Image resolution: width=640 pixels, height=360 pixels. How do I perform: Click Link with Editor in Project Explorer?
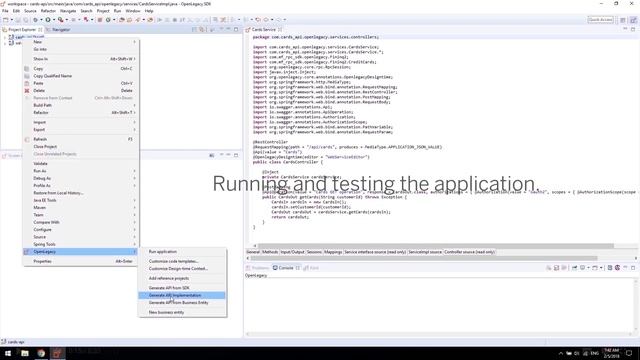(x=202, y=29)
